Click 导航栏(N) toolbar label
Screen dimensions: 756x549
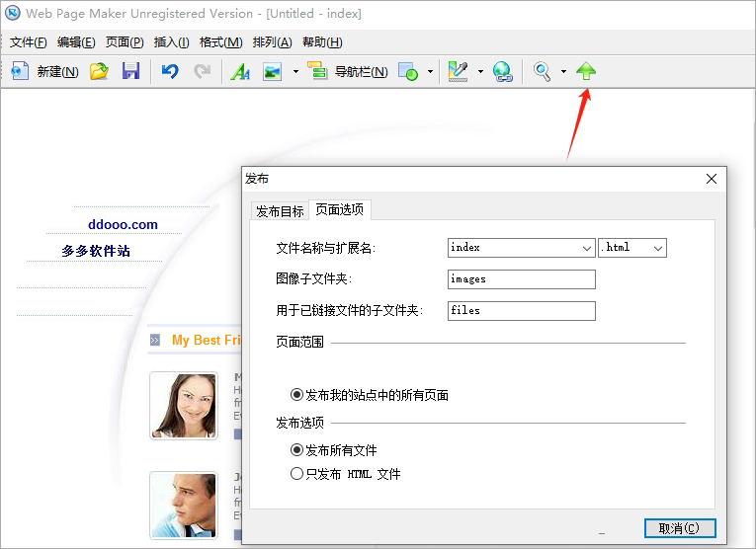point(361,72)
